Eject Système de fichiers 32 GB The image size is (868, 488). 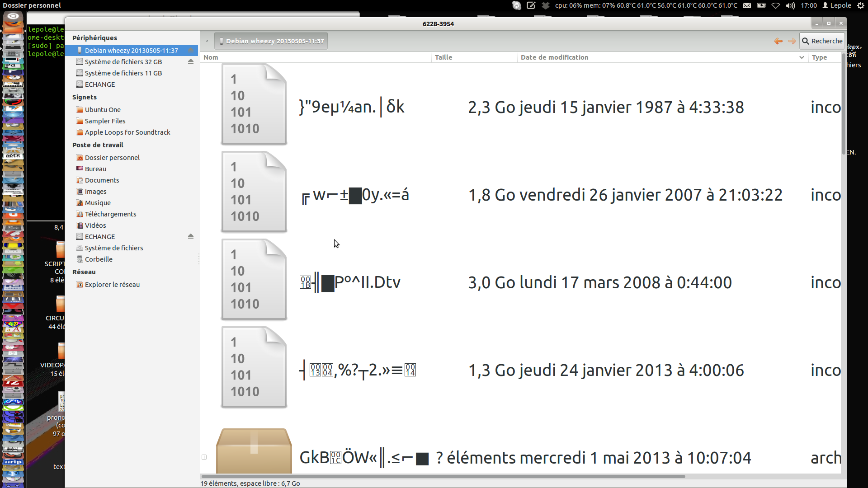[x=191, y=61]
